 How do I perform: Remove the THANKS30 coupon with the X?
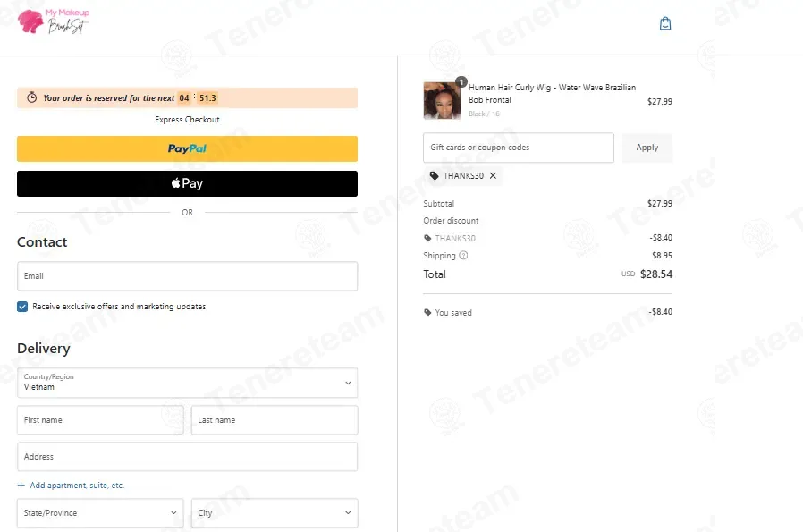click(x=493, y=175)
